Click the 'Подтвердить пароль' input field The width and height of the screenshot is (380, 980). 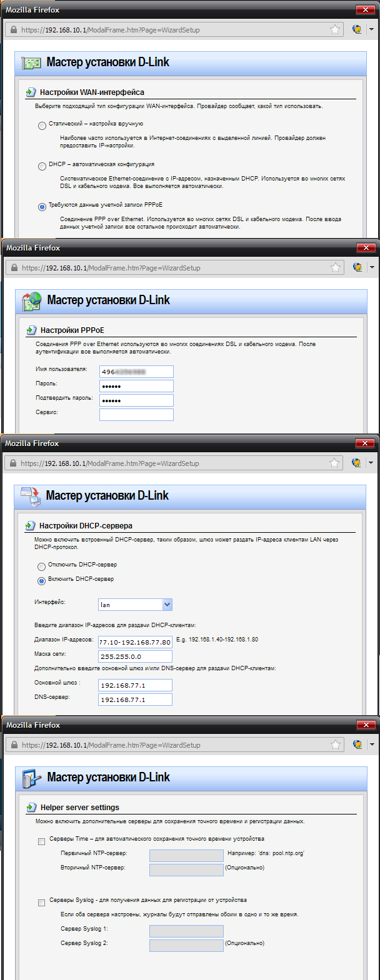[x=136, y=400]
